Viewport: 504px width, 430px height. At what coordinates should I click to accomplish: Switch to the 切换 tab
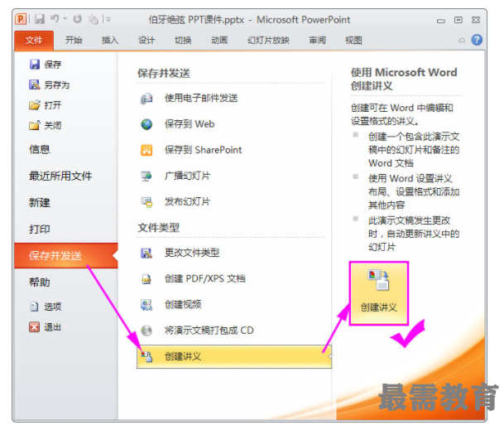pyautogui.click(x=183, y=41)
